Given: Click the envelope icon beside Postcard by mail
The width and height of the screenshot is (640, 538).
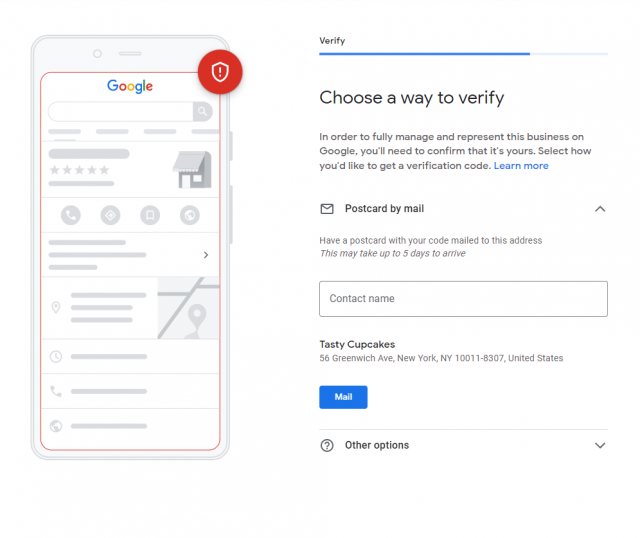Looking at the screenshot, I should click(327, 209).
